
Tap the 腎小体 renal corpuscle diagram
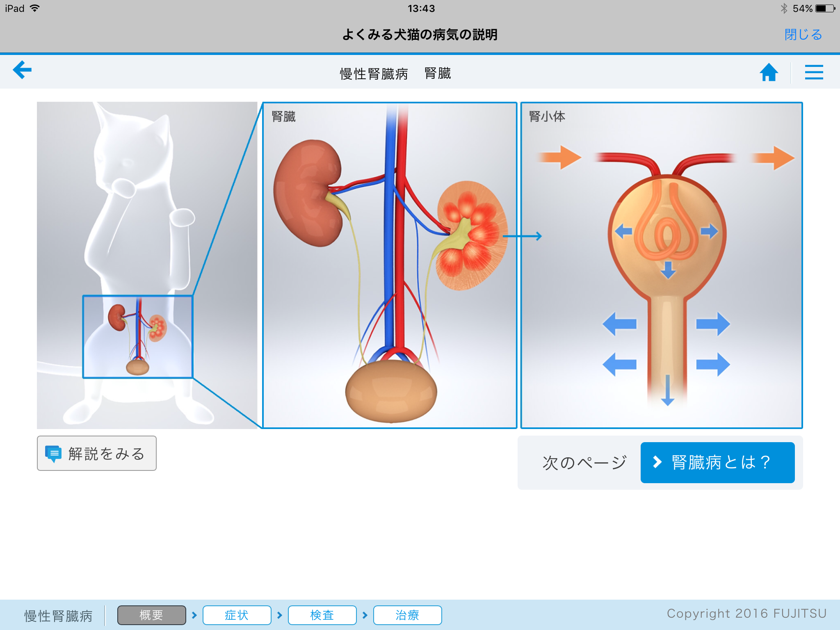(662, 265)
